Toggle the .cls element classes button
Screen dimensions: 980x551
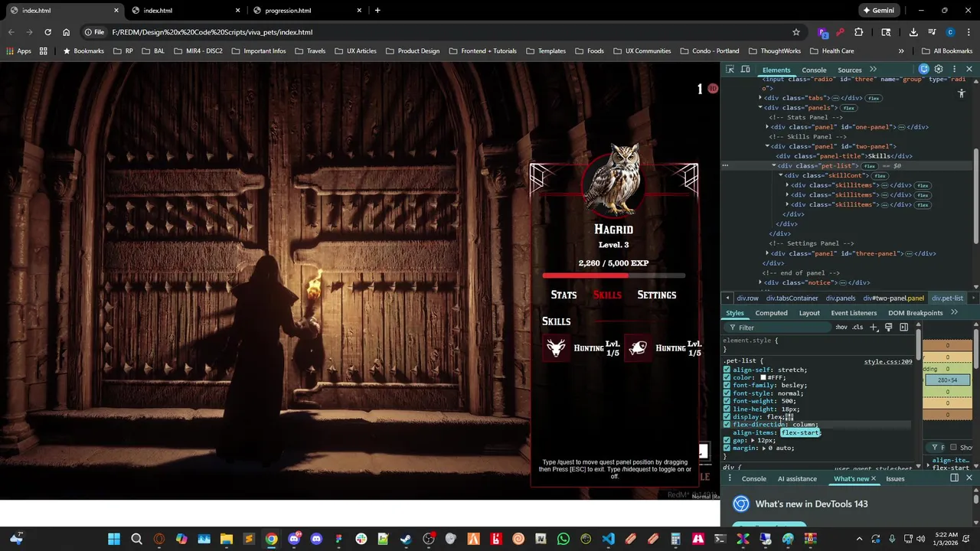click(857, 328)
